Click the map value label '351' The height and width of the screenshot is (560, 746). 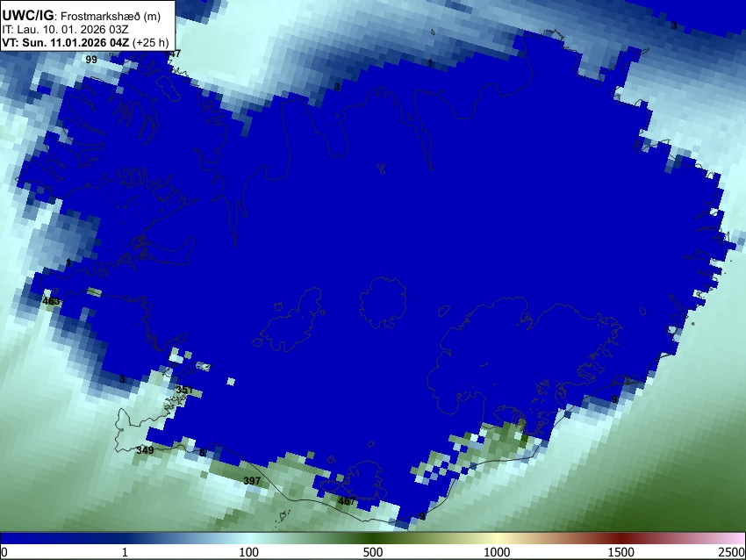(184, 390)
